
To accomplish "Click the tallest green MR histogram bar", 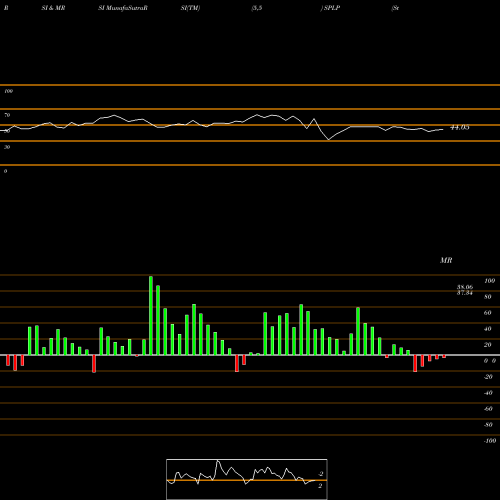I will (151, 315).
